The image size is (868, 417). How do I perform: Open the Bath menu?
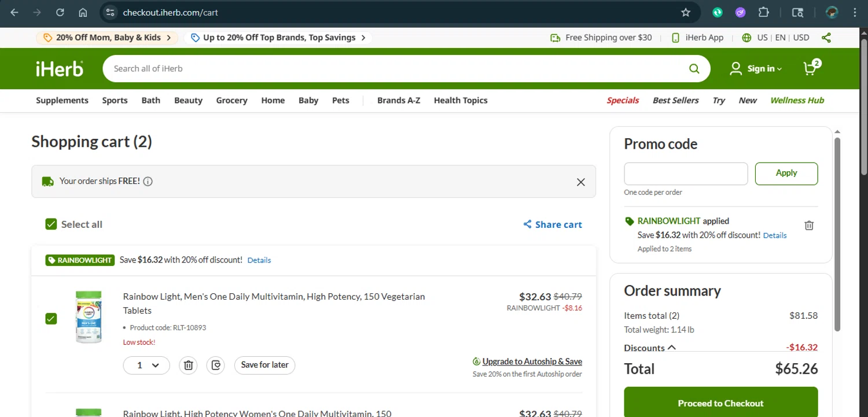pos(151,101)
